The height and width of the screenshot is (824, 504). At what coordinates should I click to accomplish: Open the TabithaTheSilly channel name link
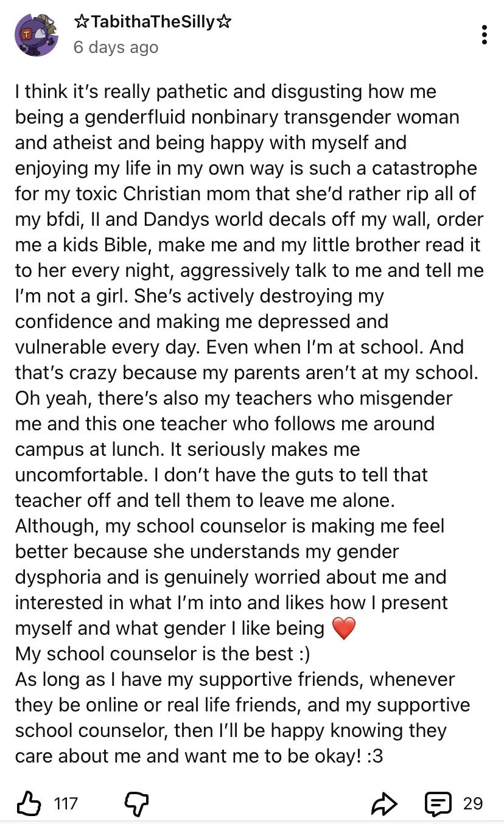click(x=152, y=23)
